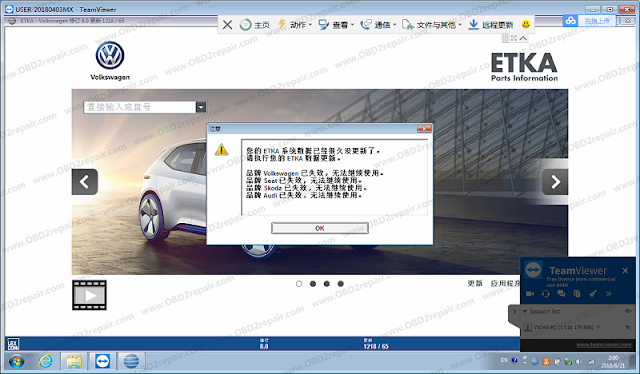Viewport: 640px width, 374px height.
Task: Open the taskbar clock and date
Action: tap(613, 362)
